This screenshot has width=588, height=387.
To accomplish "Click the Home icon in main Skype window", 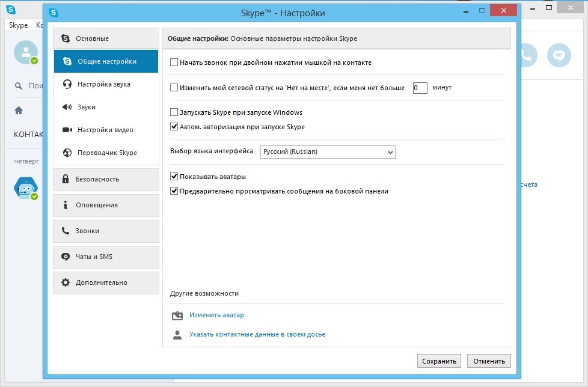I will click(x=19, y=110).
